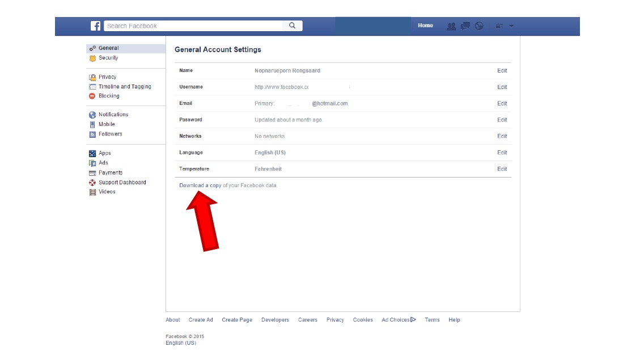Click the Ads icon in sidebar
The width and height of the screenshot is (644, 363).
(x=92, y=163)
